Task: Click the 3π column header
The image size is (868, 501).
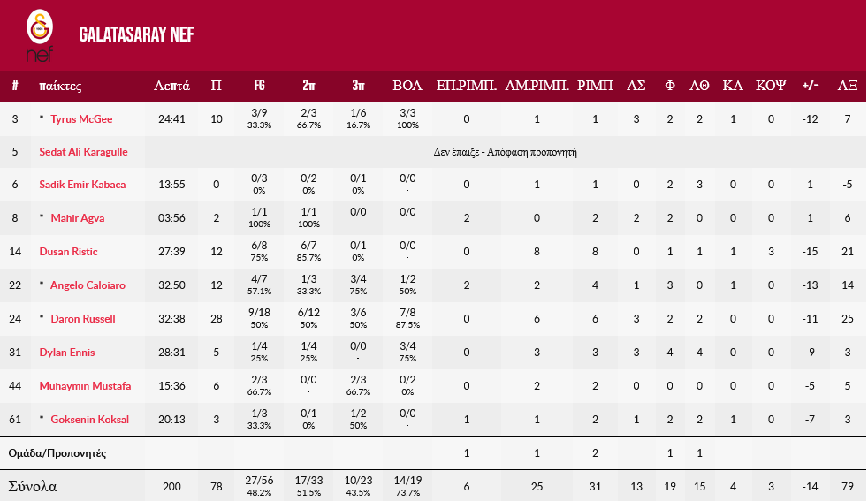Action: (x=358, y=87)
